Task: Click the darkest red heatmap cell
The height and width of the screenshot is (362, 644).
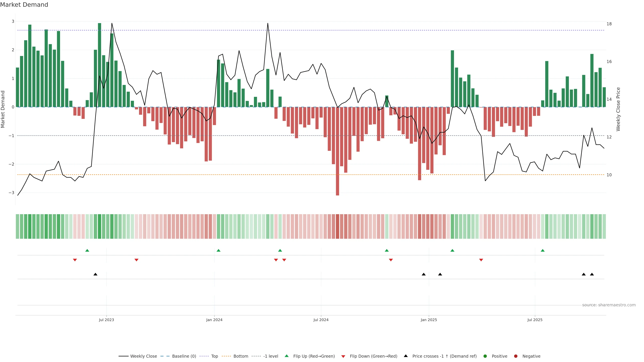Action: coord(337,226)
